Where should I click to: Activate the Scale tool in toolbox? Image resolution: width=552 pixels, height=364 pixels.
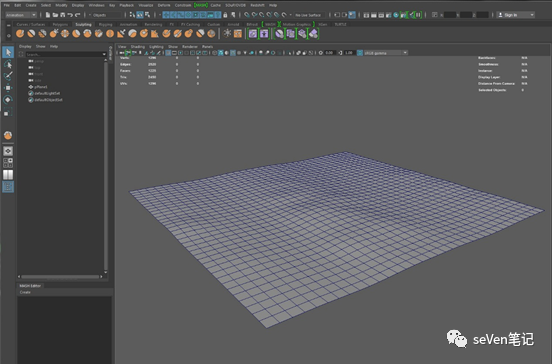(8, 112)
